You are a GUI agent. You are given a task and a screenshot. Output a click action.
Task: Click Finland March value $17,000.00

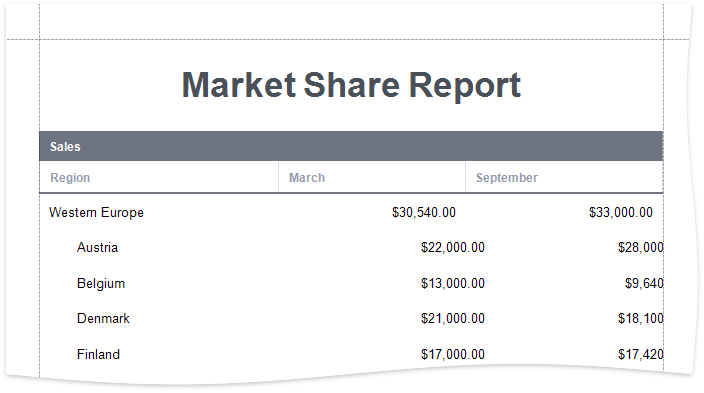[453, 354]
